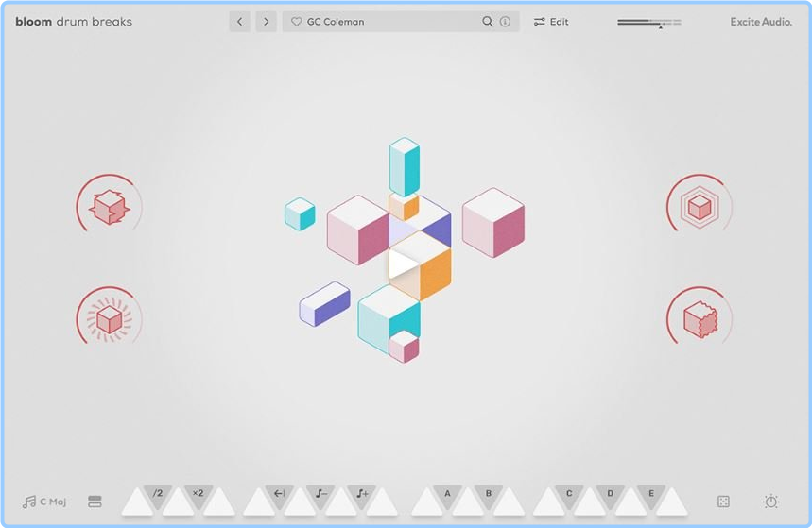Trigger the purple cube in center
The image size is (812, 528).
(x=435, y=222)
